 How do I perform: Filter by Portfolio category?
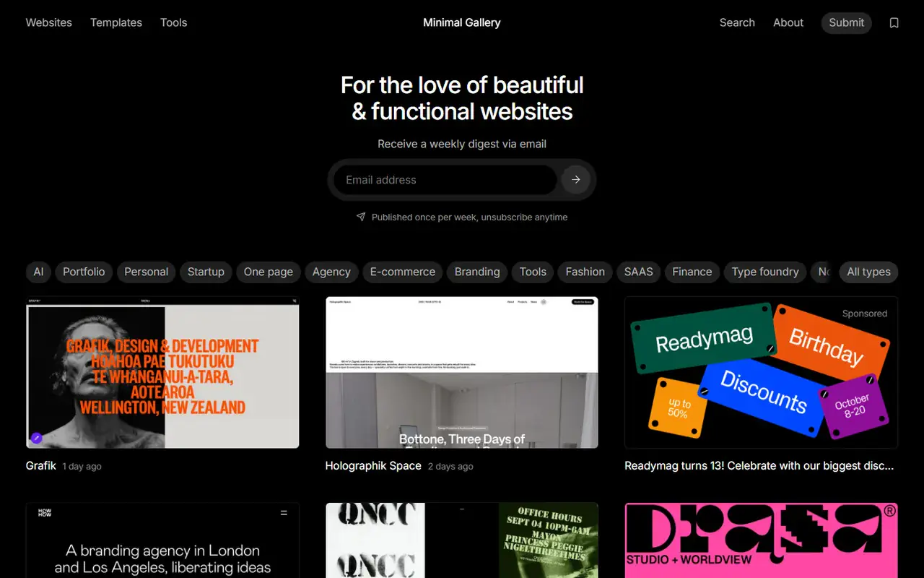click(84, 272)
